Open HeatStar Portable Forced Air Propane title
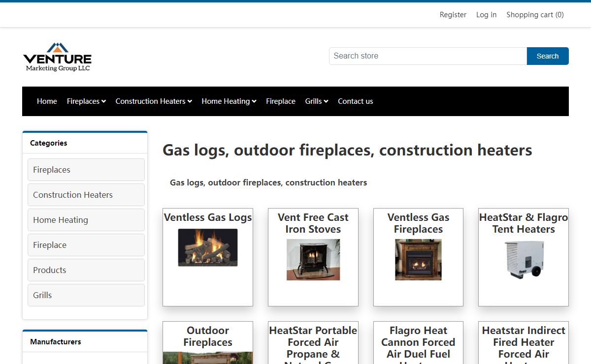Viewport: 591px width, 364px height. pos(313,344)
